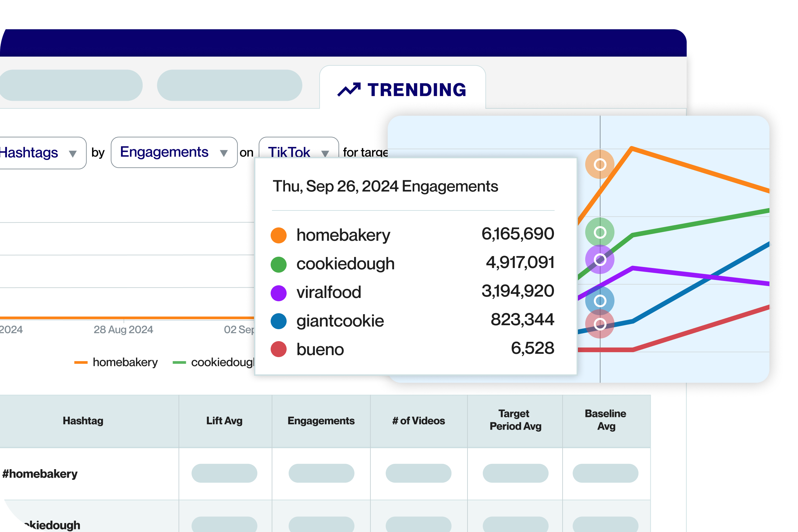798x532 pixels.
Task: Select the #homebakery table row
Action: pos(40,473)
